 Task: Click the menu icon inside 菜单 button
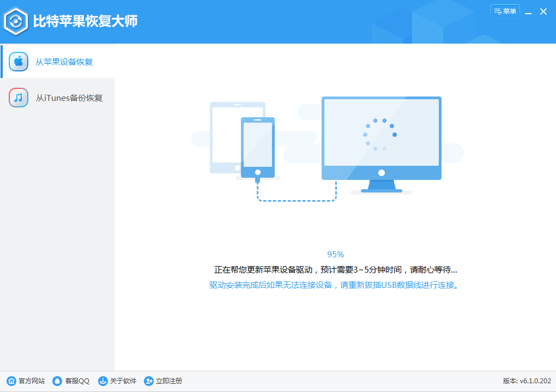coord(498,11)
